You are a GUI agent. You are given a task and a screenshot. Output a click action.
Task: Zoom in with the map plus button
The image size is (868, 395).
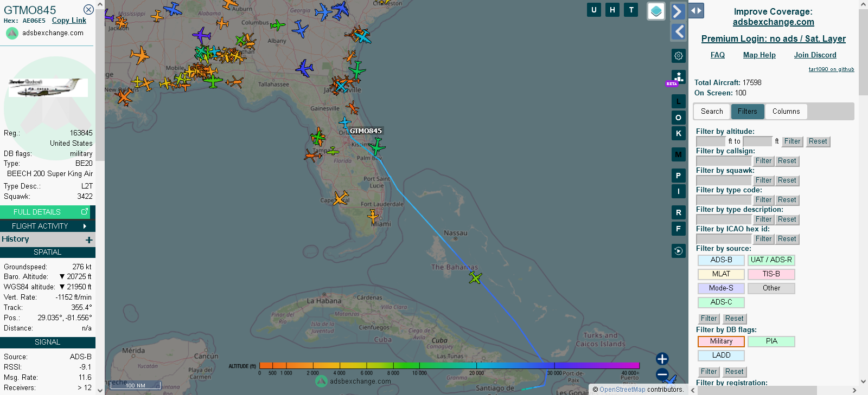click(x=662, y=359)
